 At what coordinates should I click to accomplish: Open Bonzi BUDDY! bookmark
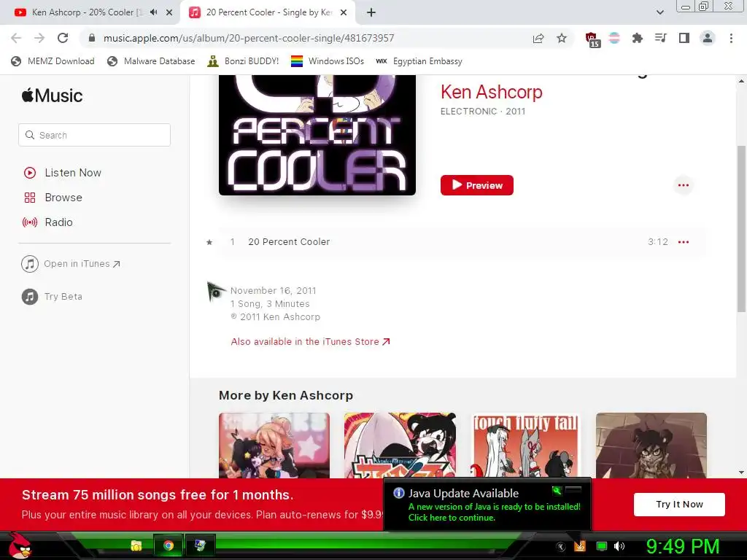point(243,61)
